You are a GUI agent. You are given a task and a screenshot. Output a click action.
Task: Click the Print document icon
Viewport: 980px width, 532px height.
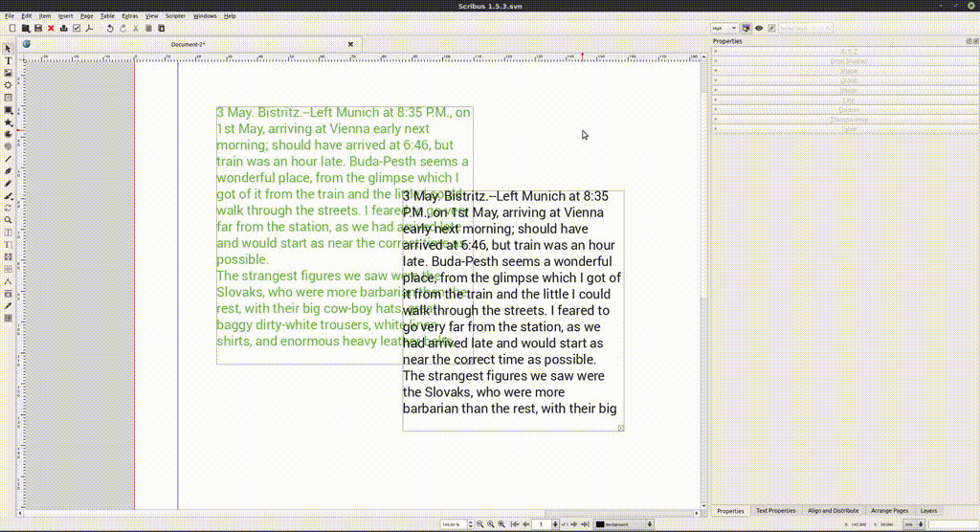63,29
